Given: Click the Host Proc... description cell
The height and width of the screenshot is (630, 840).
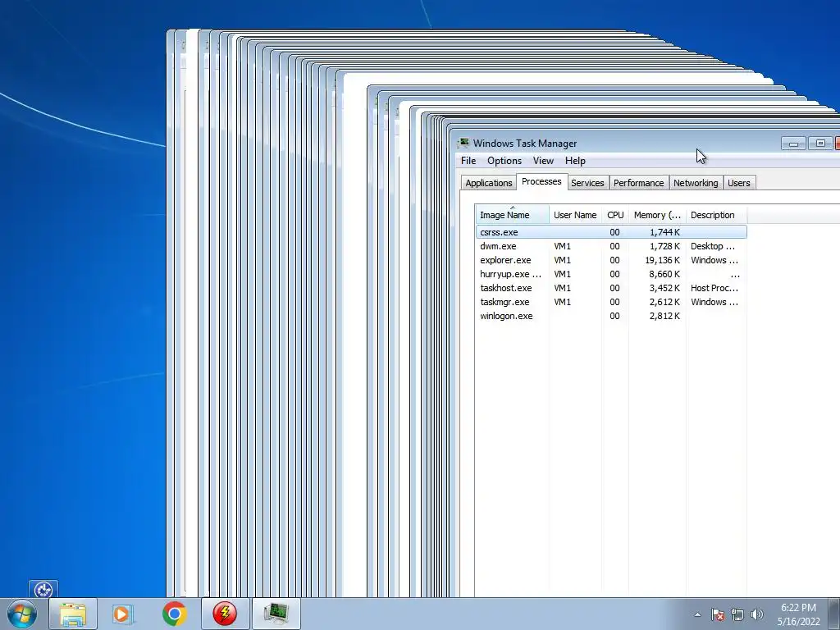Looking at the screenshot, I should 714,288.
